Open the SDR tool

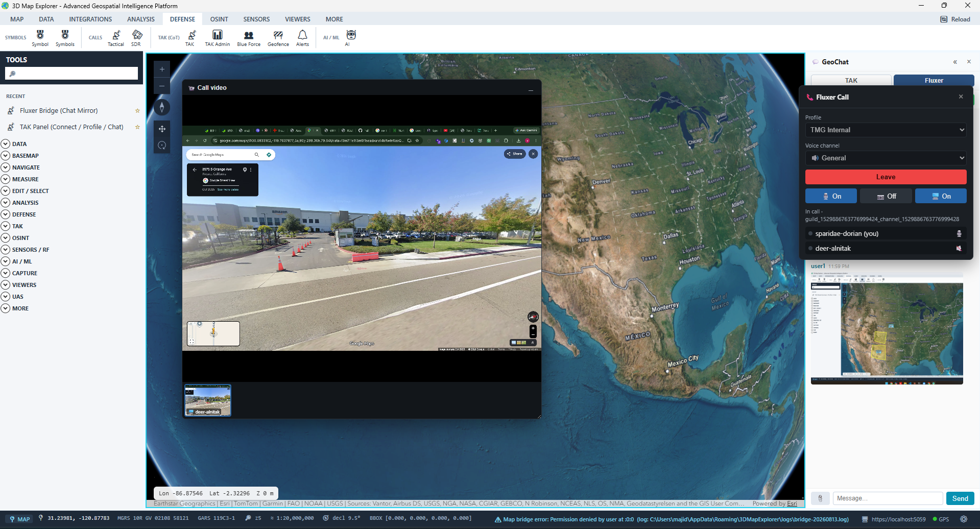click(136, 38)
